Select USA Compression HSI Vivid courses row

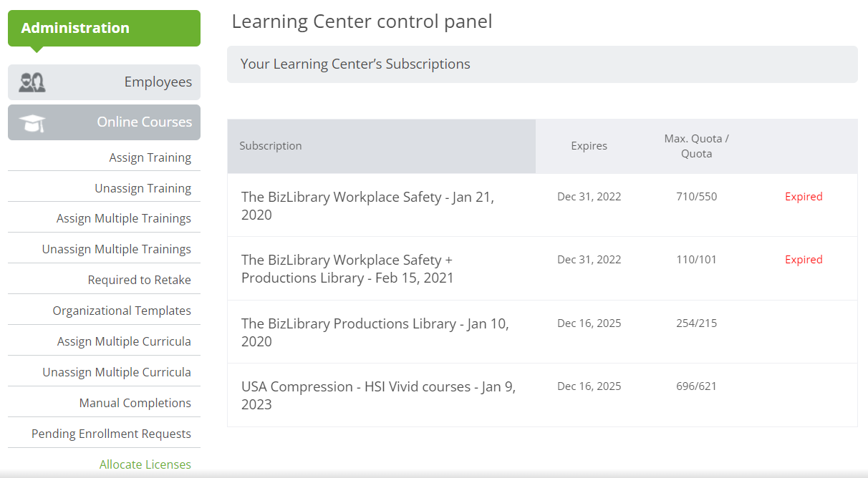tap(542, 395)
